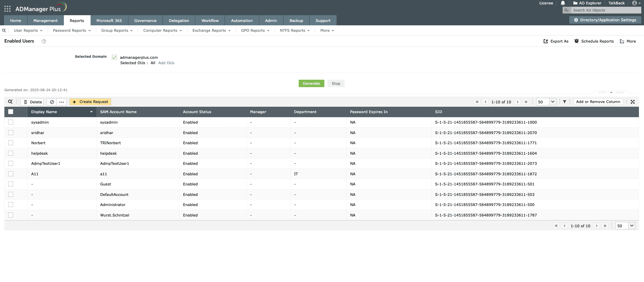Click the expand full-screen table icon
The height and width of the screenshot is (282, 644).
coord(633,102)
